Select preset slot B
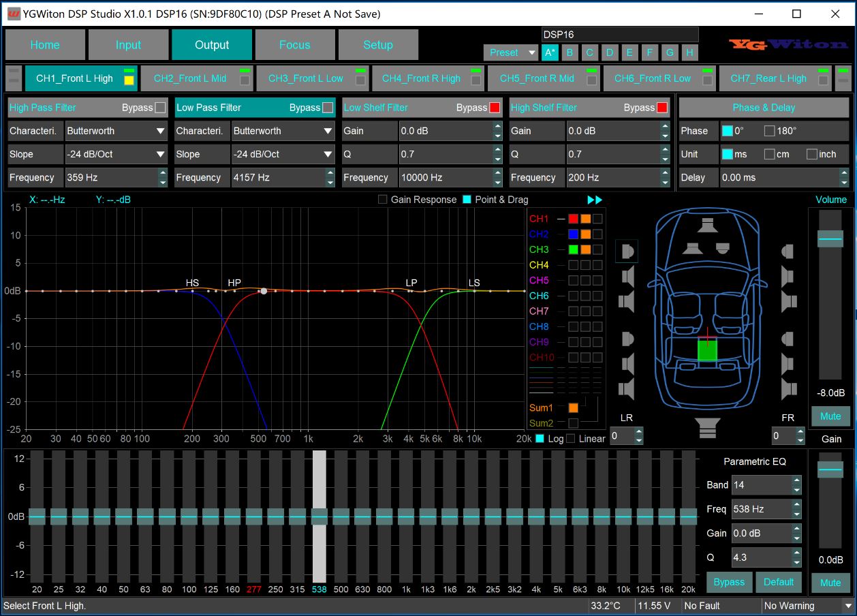The image size is (857, 616). [x=570, y=52]
